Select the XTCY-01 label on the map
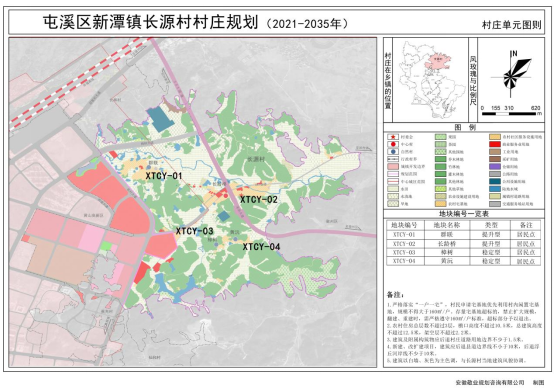This screenshot has width=554, height=392. tap(164, 176)
